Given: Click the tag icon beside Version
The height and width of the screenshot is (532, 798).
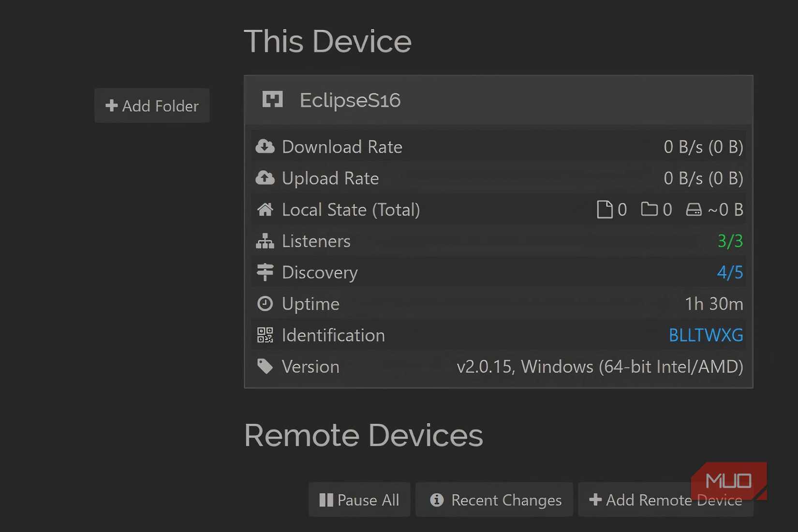Looking at the screenshot, I should point(265,366).
